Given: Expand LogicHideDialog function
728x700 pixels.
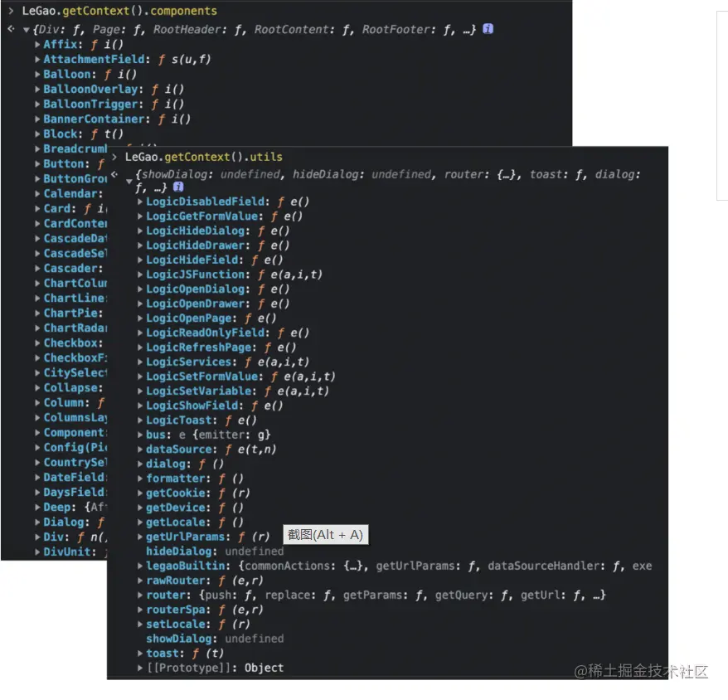Looking at the screenshot, I should tap(140, 231).
